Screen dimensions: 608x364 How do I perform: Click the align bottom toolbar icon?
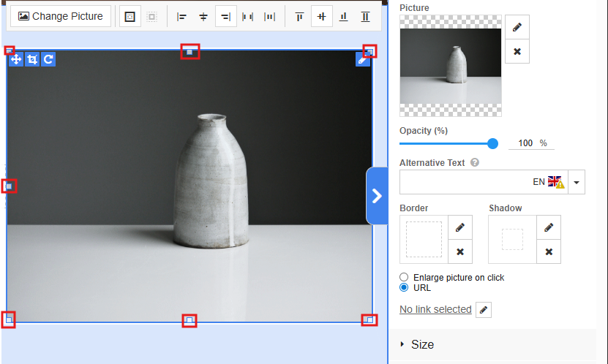[x=343, y=16]
